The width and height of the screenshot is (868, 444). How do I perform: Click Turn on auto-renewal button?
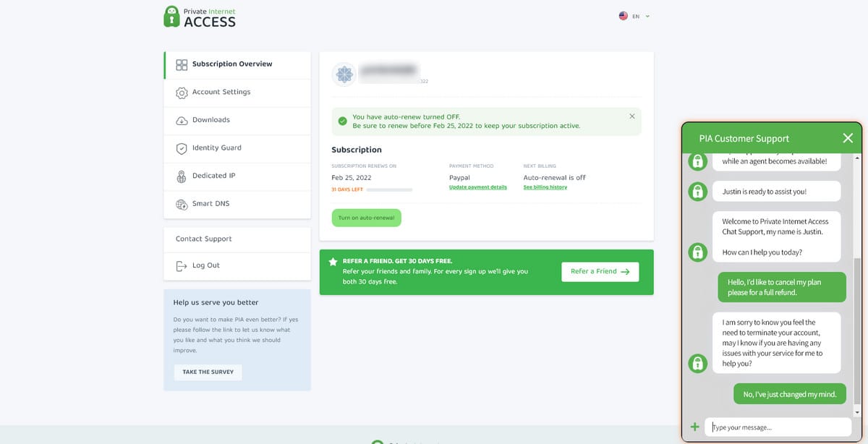(366, 218)
